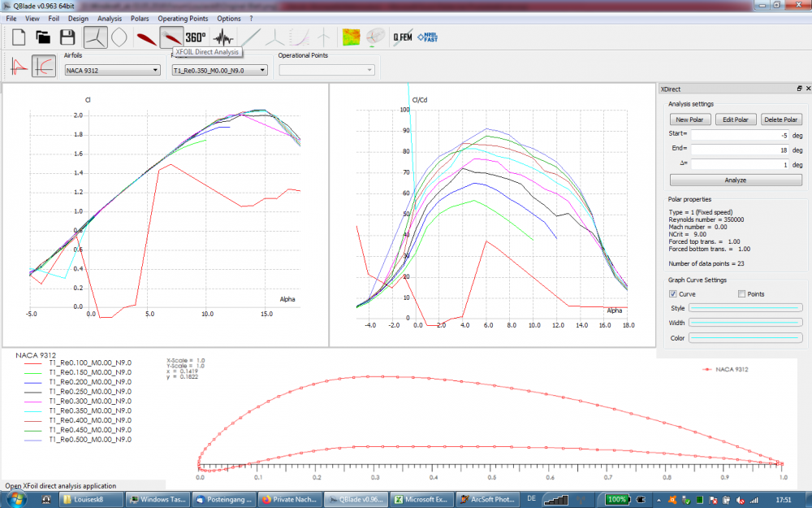Click the New Project blank page icon
The width and height of the screenshot is (812, 508).
18,37
